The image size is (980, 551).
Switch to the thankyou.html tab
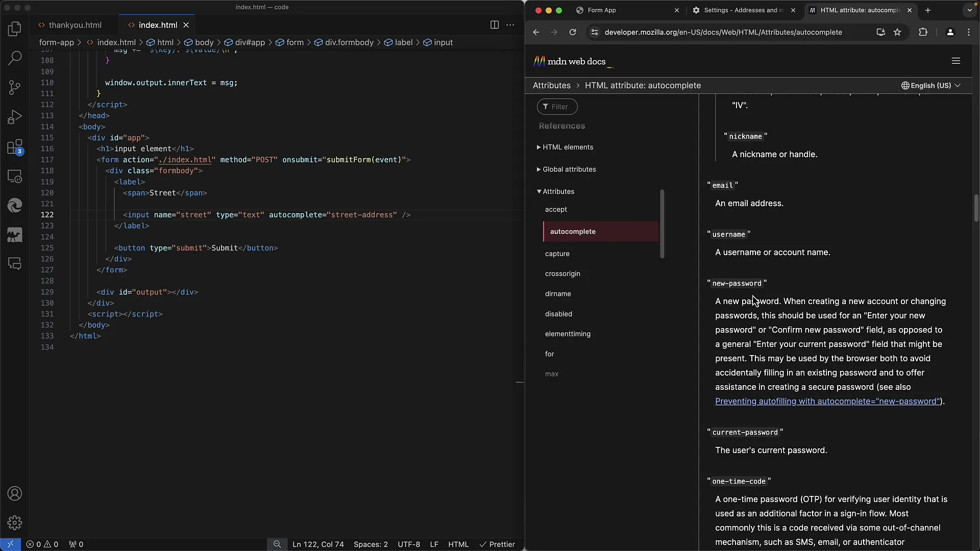coord(76,25)
